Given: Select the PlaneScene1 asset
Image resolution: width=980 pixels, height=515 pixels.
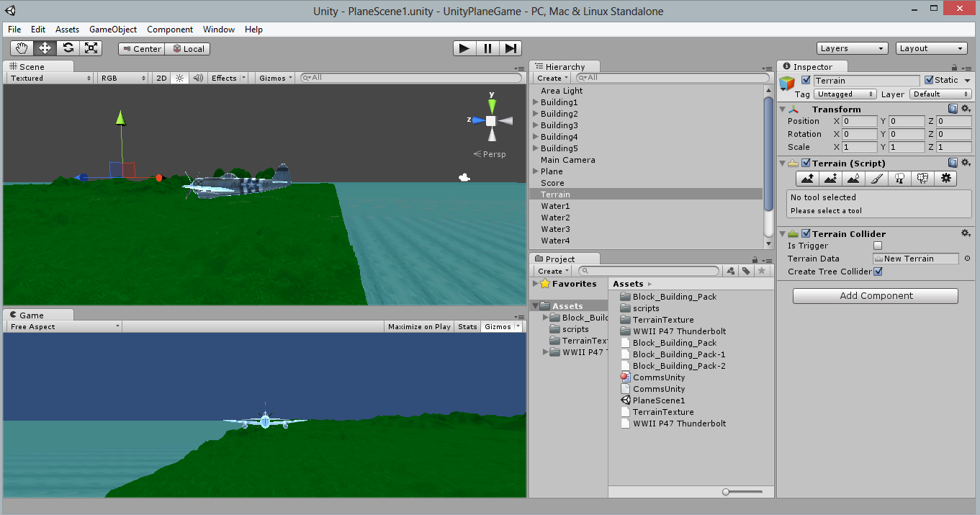Looking at the screenshot, I should pos(657,400).
